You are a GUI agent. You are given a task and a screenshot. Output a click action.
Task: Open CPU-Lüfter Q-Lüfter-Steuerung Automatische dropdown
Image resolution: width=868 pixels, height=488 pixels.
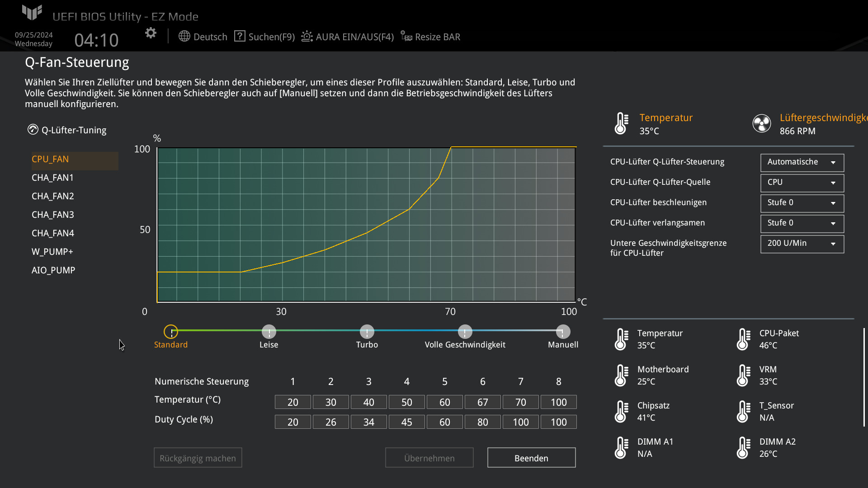[x=802, y=162]
